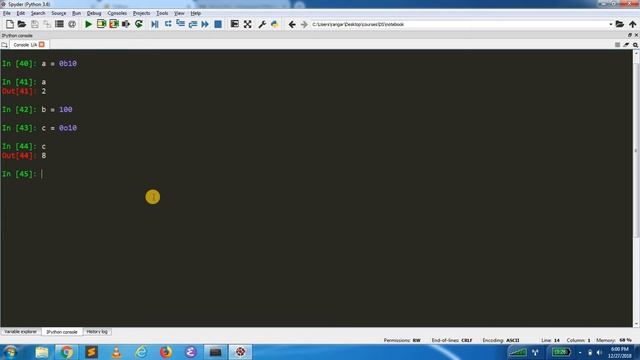Click the step over current line icon

pyautogui.click(x=168, y=24)
